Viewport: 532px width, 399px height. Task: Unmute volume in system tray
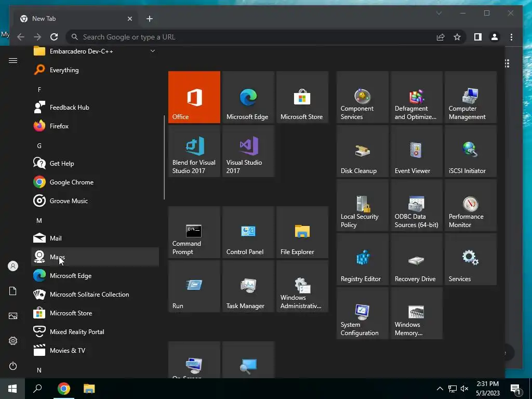pos(464,389)
